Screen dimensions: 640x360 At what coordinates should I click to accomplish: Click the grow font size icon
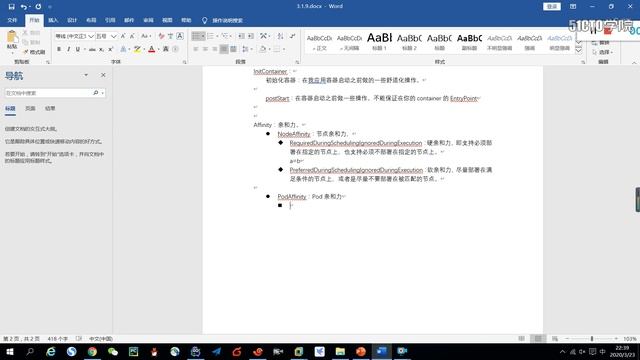point(123,36)
